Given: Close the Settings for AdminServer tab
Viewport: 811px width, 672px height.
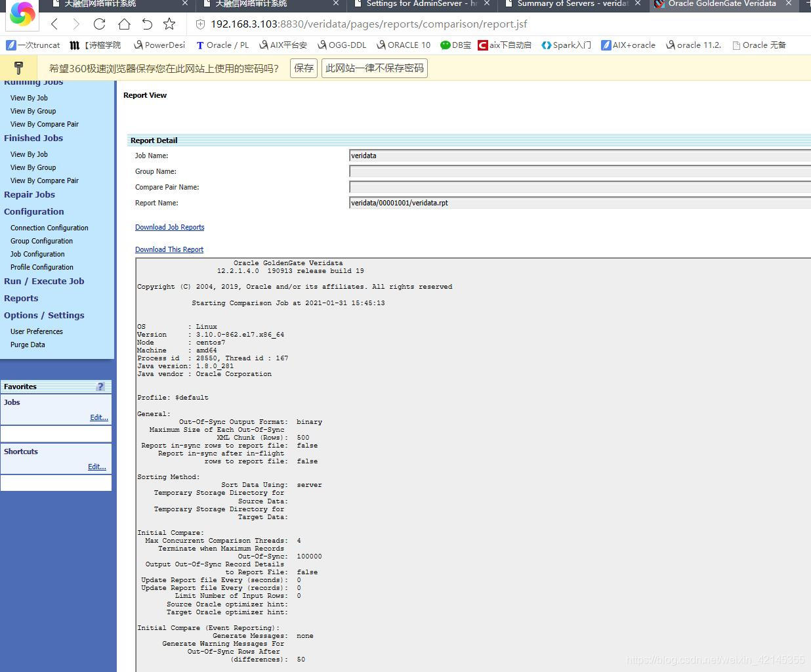Looking at the screenshot, I should pos(487,3).
